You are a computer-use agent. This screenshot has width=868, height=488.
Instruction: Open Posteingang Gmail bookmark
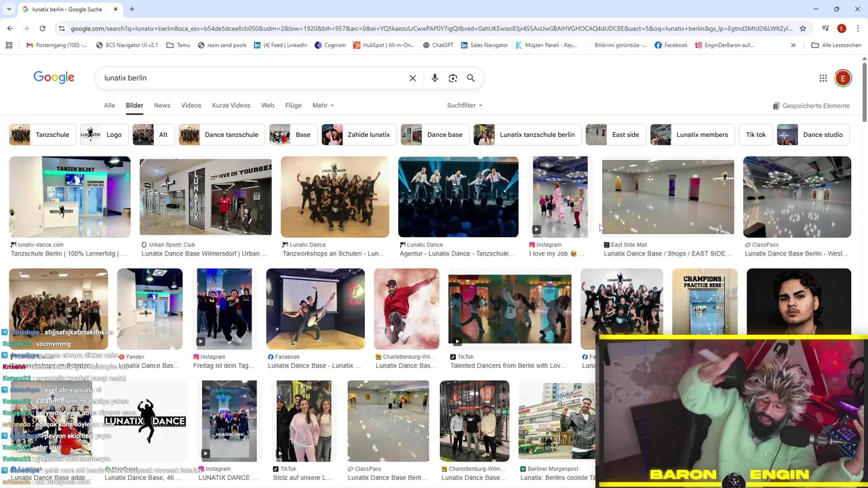56,45
